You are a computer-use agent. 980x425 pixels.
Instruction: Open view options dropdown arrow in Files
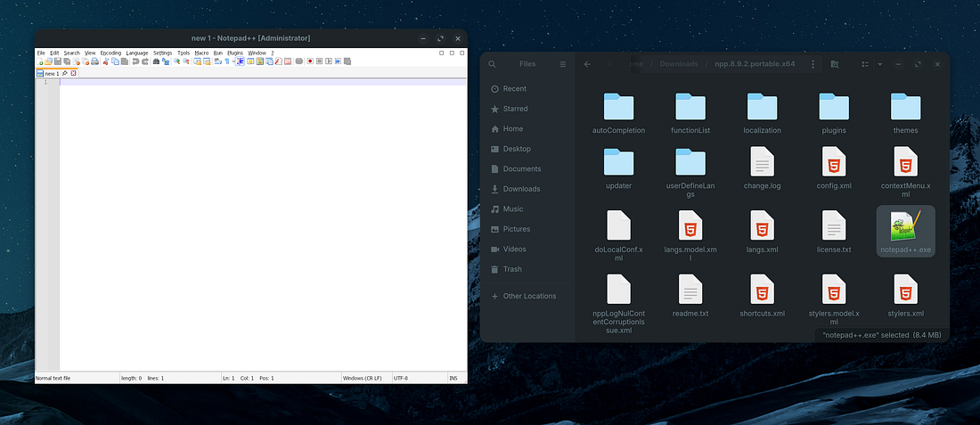click(x=880, y=64)
